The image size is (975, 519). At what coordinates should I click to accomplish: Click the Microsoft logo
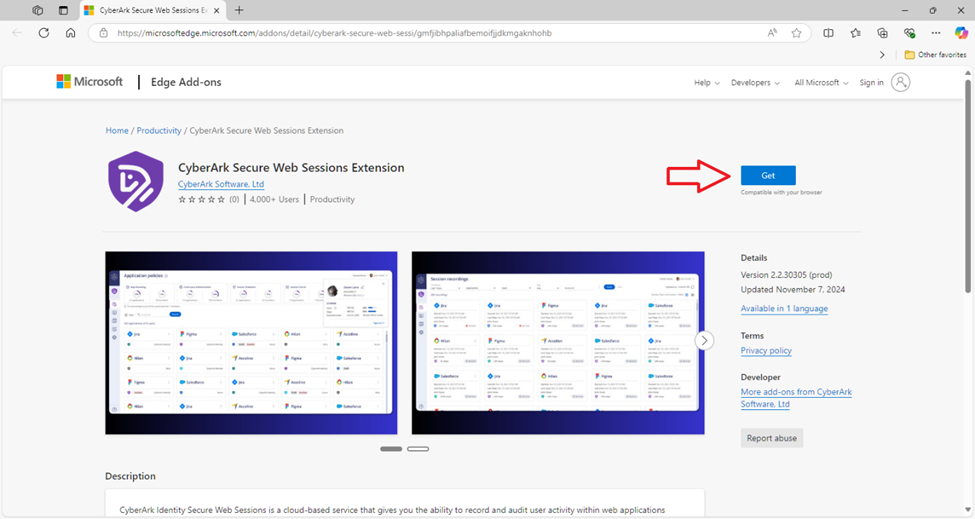(90, 81)
